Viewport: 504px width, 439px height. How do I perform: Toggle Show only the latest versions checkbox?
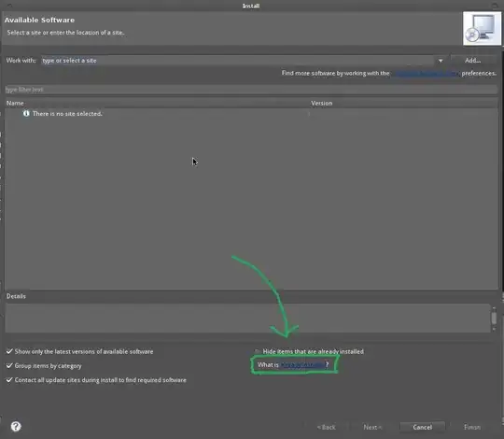(x=9, y=351)
